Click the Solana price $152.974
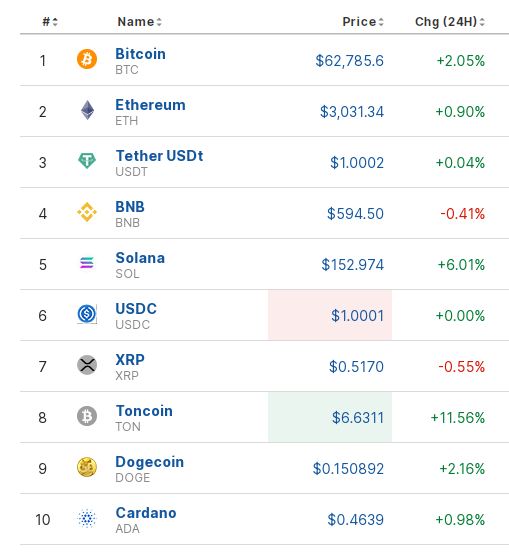The height and width of the screenshot is (552, 509). [x=352, y=264]
